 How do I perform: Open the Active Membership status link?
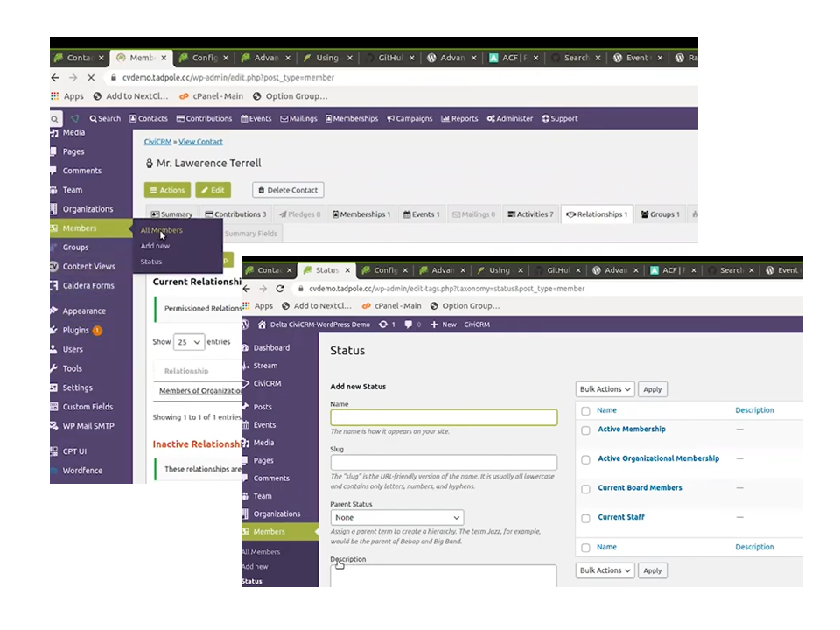click(632, 429)
